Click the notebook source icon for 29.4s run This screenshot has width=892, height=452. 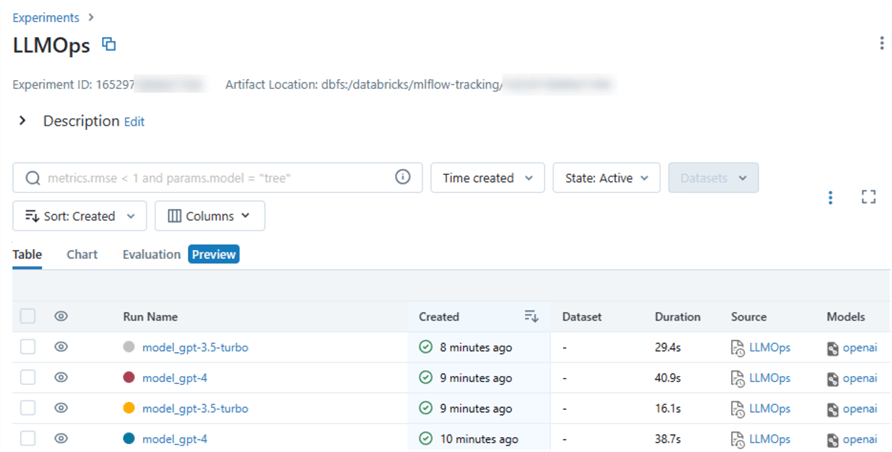737,348
